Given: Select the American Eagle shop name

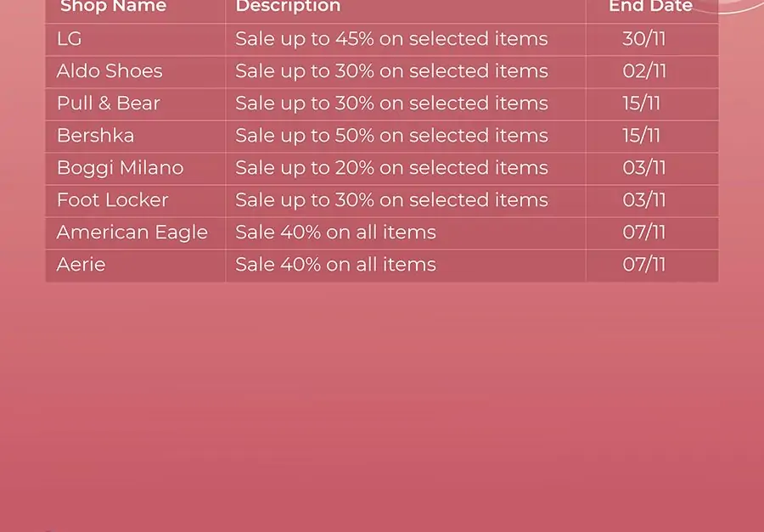Looking at the screenshot, I should coord(132,232).
